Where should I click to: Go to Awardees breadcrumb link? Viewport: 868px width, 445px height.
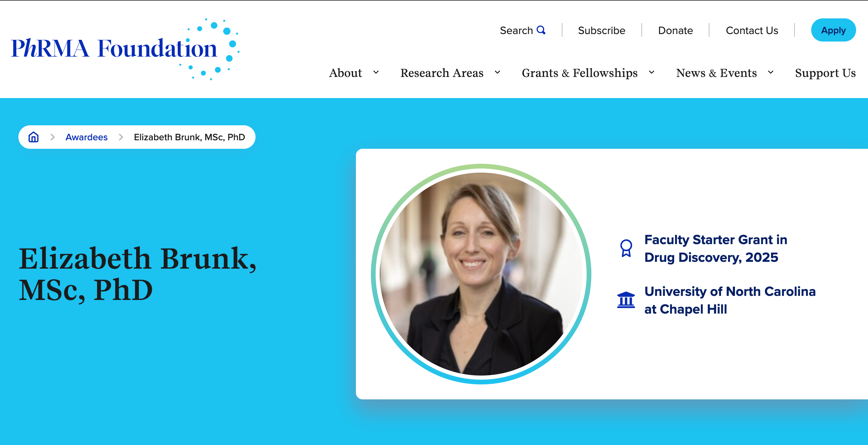coord(86,137)
